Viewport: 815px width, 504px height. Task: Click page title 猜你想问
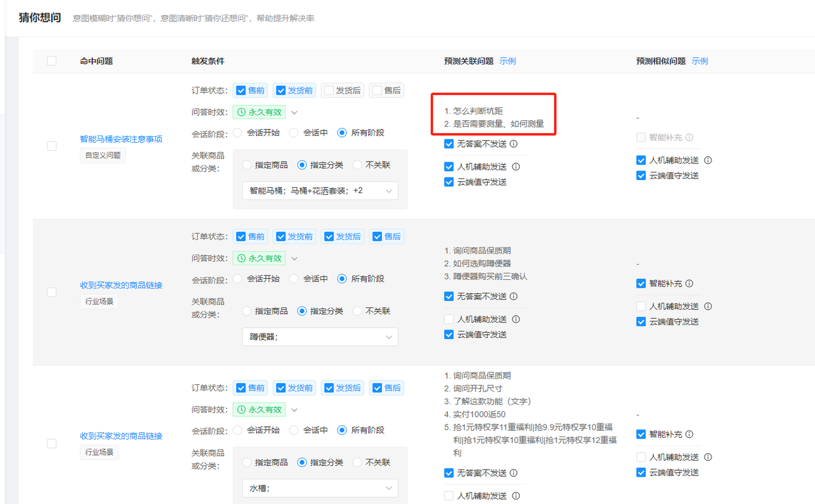[39, 17]
